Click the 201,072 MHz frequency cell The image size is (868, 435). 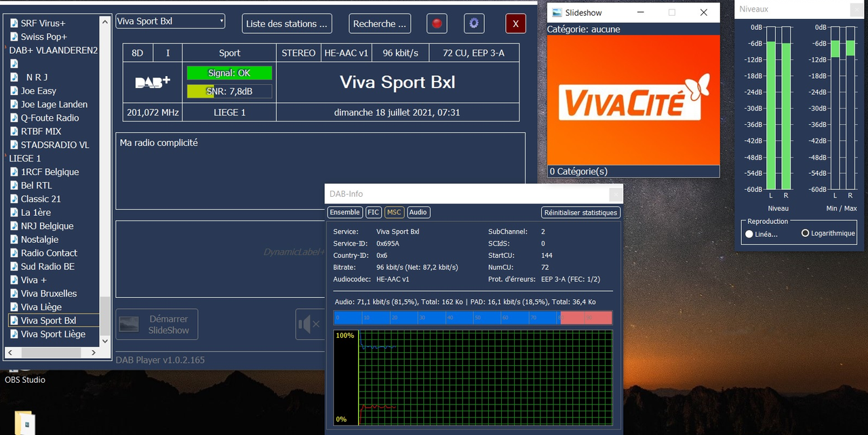pos(153,112)
